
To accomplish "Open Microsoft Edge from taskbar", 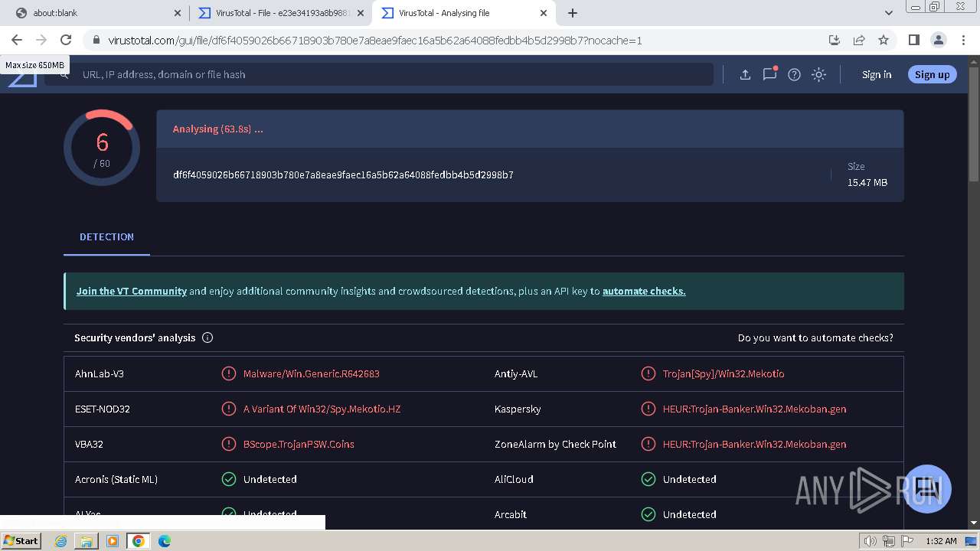I will (165, 541).
